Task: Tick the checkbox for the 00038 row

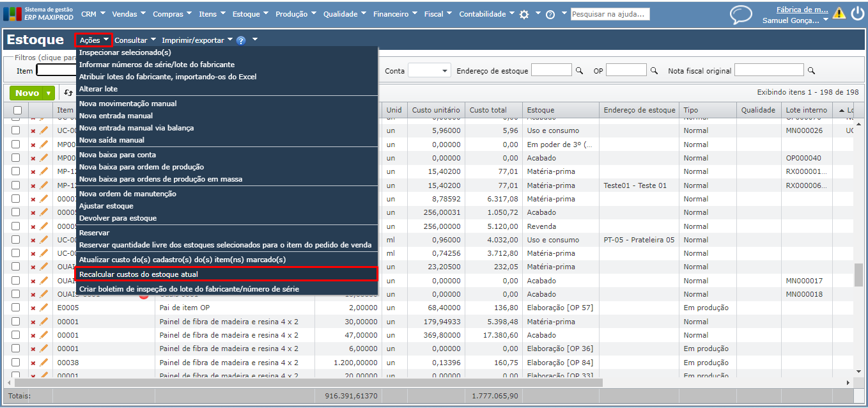Action: (15, 363)
